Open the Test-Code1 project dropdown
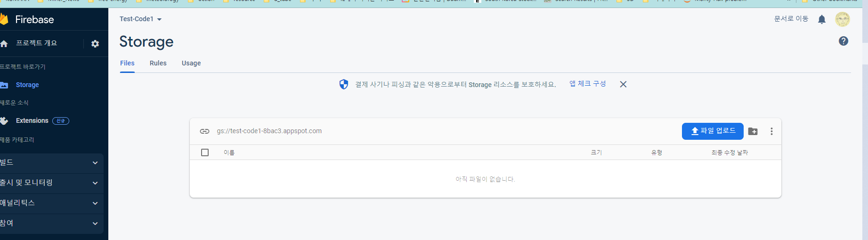Image resolution: width=868 pixels, height=240 pixels. pos(140,19)
